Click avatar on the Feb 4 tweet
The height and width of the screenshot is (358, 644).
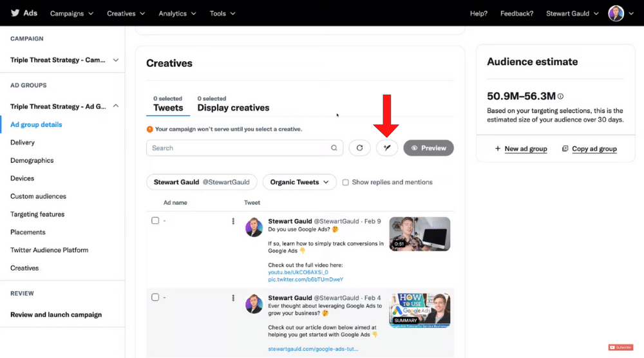click(254, 304)
